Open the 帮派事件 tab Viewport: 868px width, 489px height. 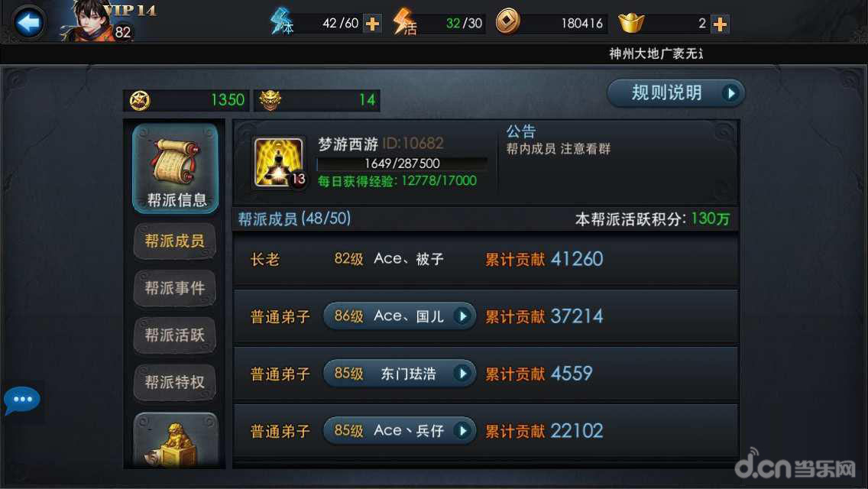[174, 288]
